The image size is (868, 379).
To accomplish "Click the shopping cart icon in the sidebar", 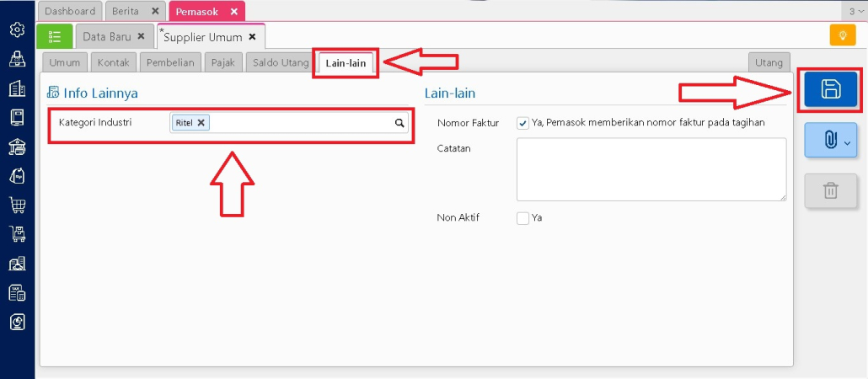I will click(17, 205).
